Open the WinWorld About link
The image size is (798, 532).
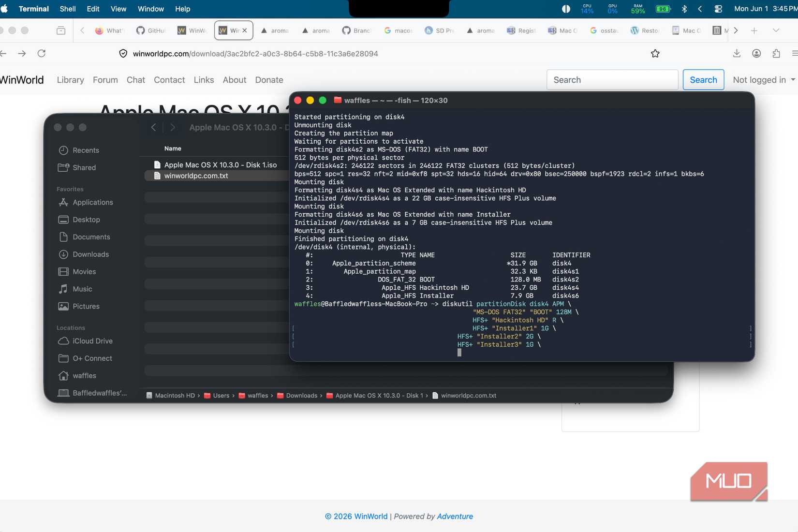(x=235, y=80)
